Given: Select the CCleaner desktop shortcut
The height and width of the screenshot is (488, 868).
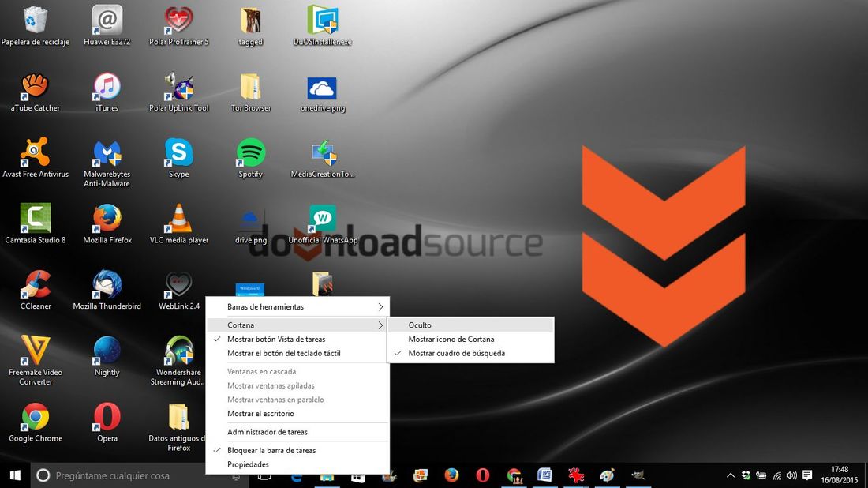Looking at the screenshot, I should pos(35,290).
